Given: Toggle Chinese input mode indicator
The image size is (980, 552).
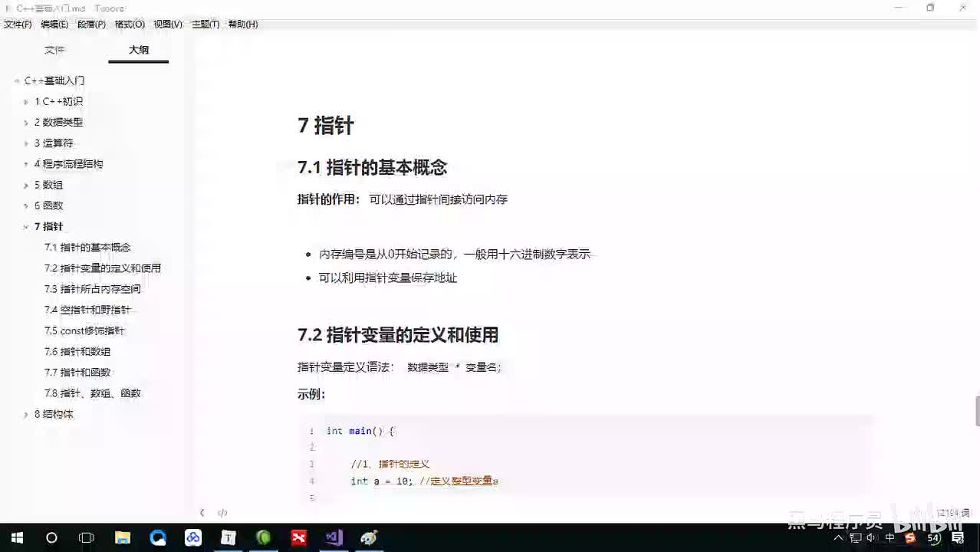Looking at the screenshot, I should point(890,538).
